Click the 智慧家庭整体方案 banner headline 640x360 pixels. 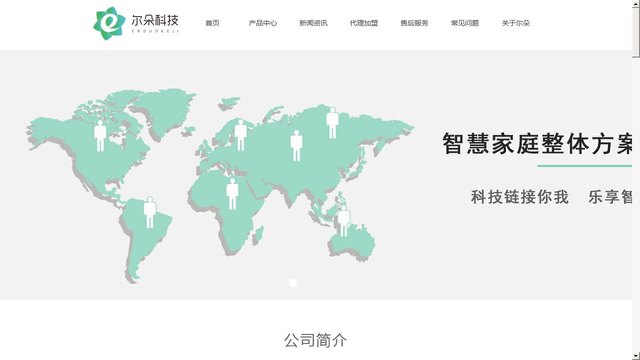click(x=537, y=144)
